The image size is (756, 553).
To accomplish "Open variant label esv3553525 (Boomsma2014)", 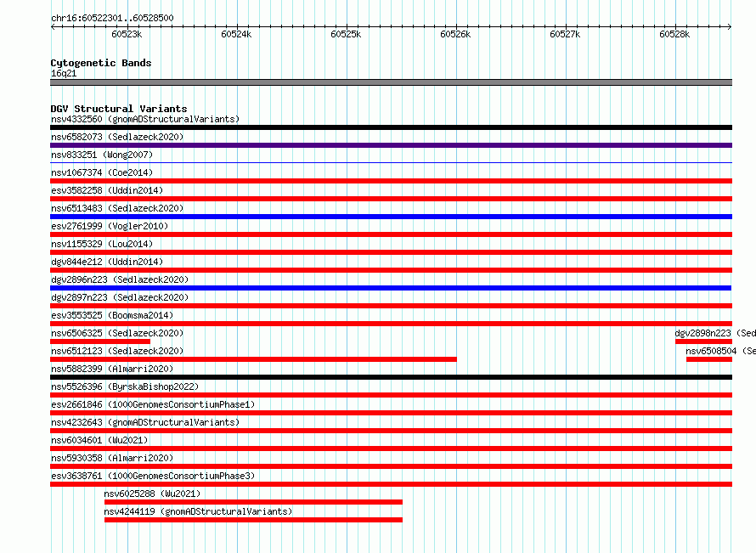I will click(112, 315).
